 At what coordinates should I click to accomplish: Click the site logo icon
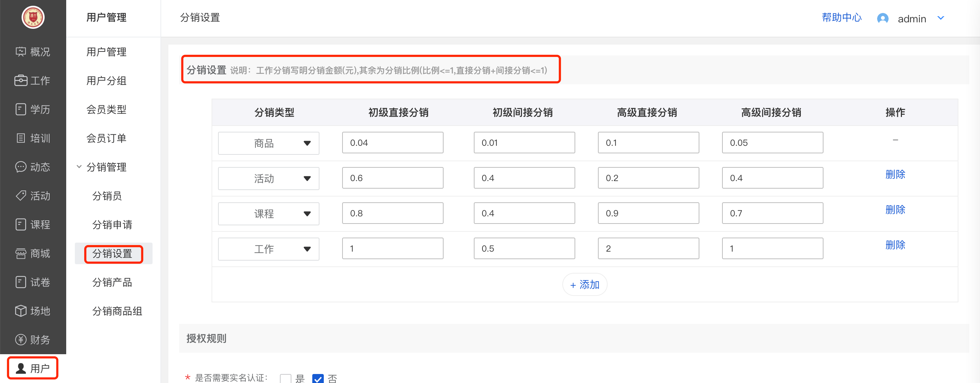click(x=33, y=17)
